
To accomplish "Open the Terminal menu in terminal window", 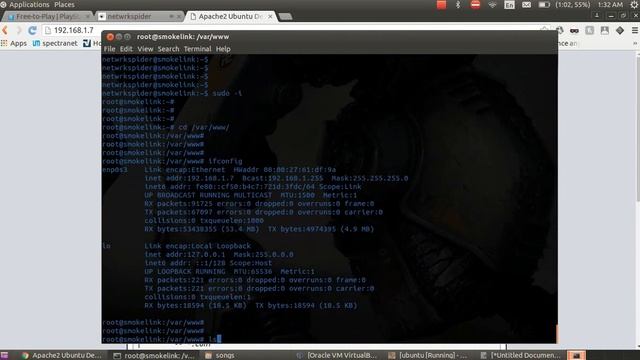I will click(198, 49).
